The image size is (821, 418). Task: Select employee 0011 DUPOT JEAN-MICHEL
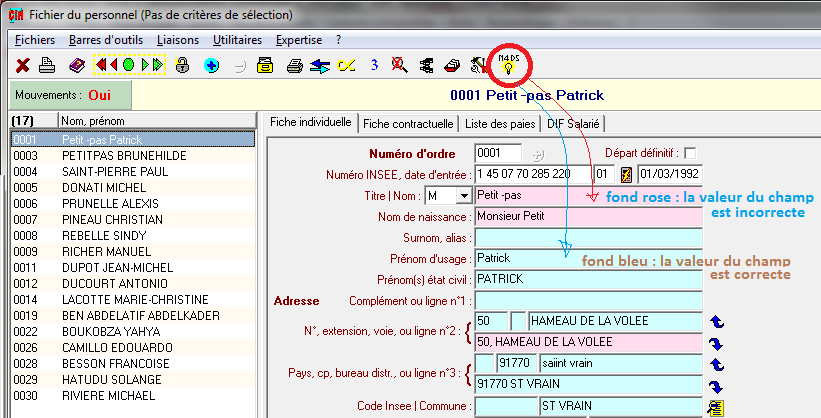pos(133,268)
